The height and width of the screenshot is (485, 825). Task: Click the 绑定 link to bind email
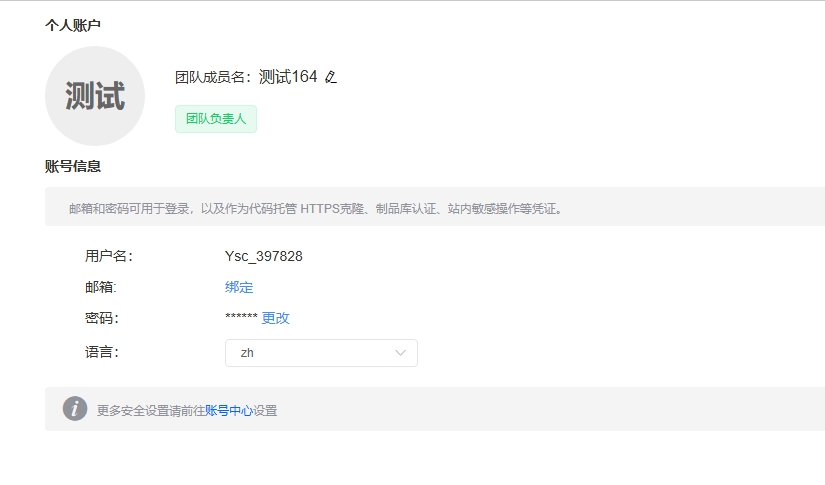pyautogui.click(x=239, y=287)
